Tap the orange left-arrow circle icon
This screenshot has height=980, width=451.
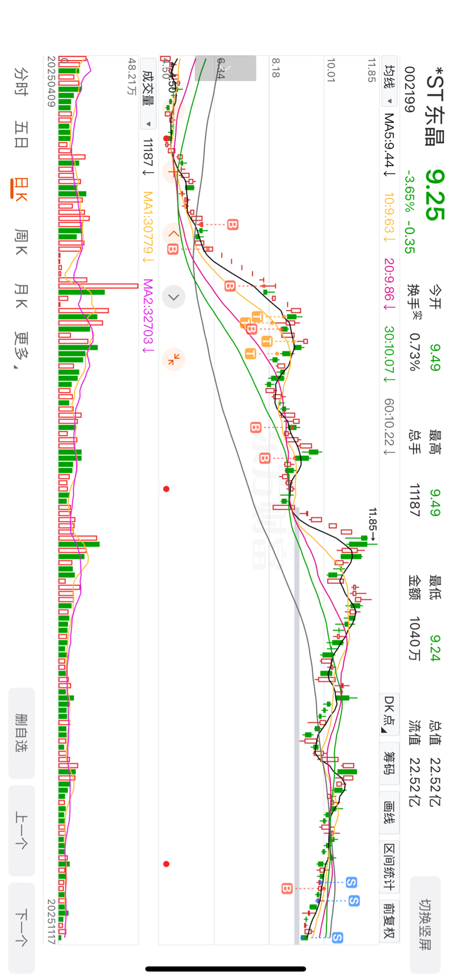point(173,234)
